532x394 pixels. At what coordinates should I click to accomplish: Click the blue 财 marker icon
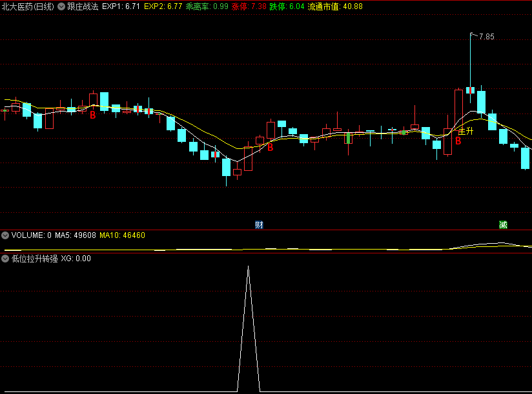(259, 225)
